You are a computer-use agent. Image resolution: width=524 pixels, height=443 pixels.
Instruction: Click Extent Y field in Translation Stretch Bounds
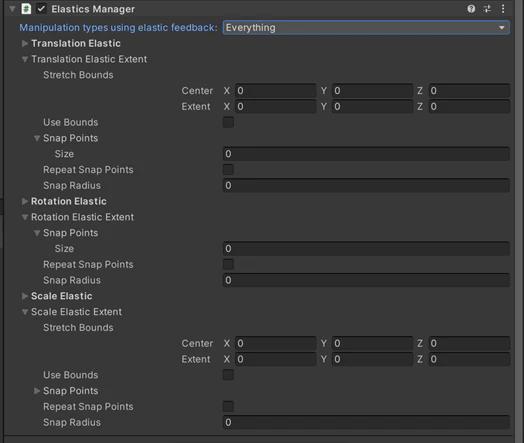pos(372,107)
